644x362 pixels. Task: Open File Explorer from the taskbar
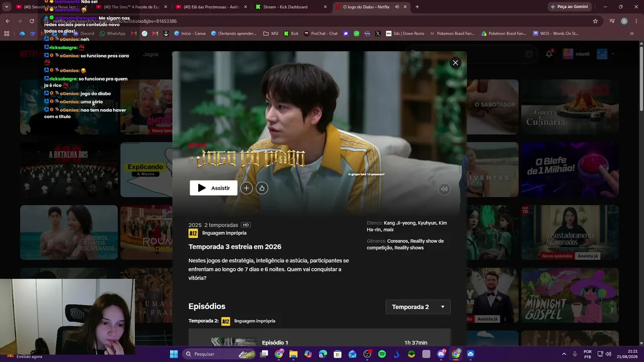293,354
